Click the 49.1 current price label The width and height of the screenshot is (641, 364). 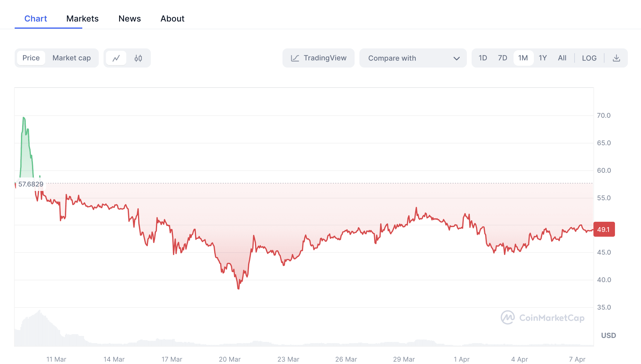(x=604, y=230)
